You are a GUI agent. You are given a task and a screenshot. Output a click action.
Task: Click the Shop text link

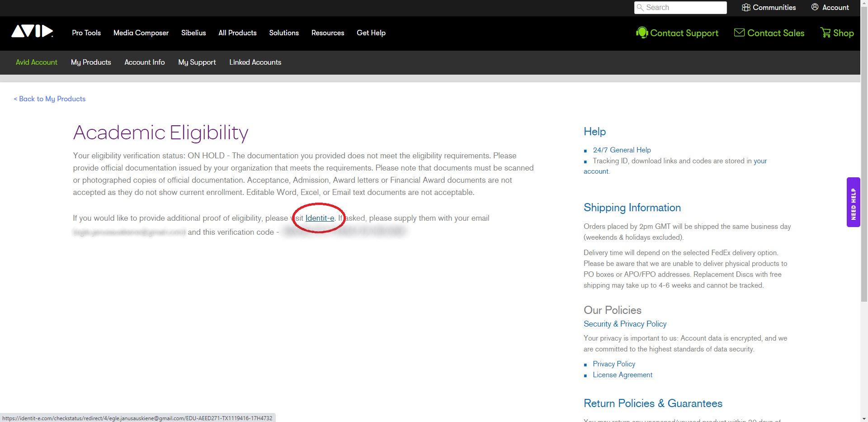pyautogui.click(x=844, y=33)
